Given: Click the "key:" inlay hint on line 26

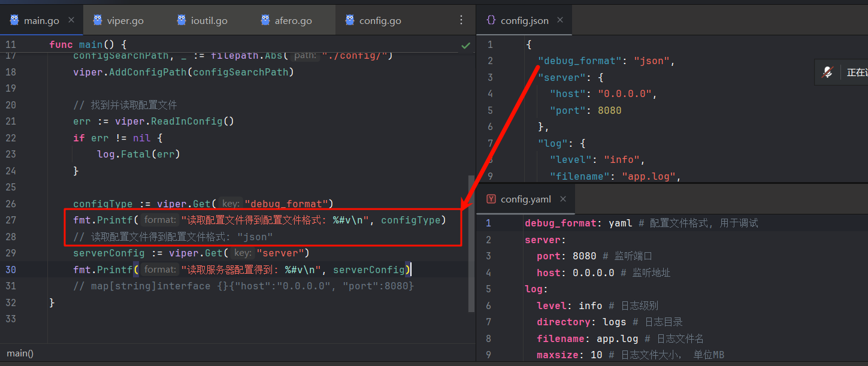Looking at the screenshot, I should coord(231,204).
